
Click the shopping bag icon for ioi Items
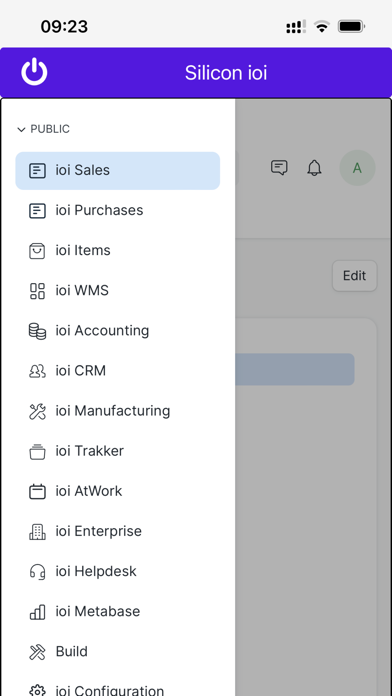click(37, 250)
